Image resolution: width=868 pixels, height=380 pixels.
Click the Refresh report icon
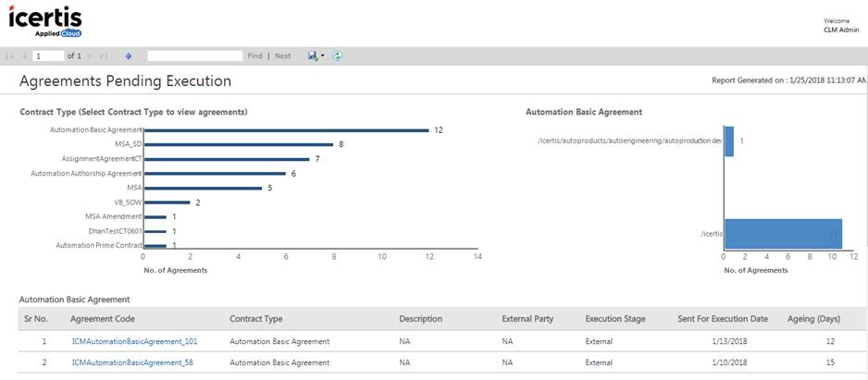tap(338, 56)
